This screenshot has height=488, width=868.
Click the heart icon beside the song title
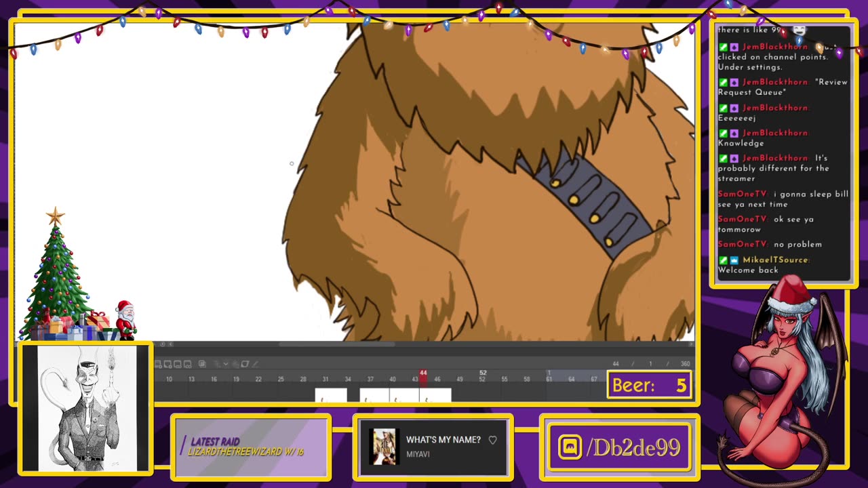492,440
